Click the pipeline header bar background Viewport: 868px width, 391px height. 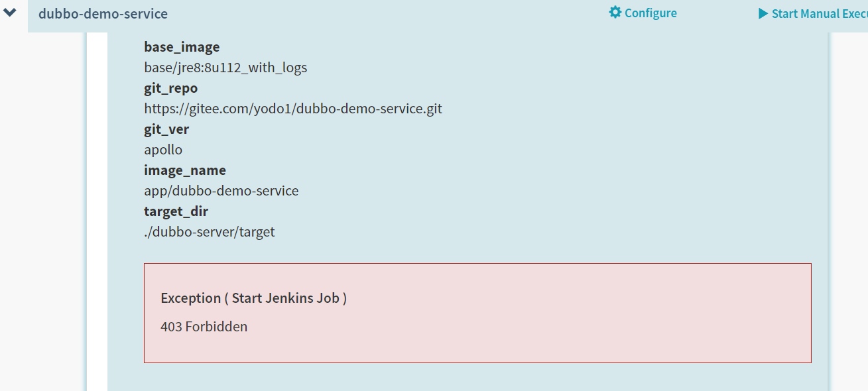398,13
